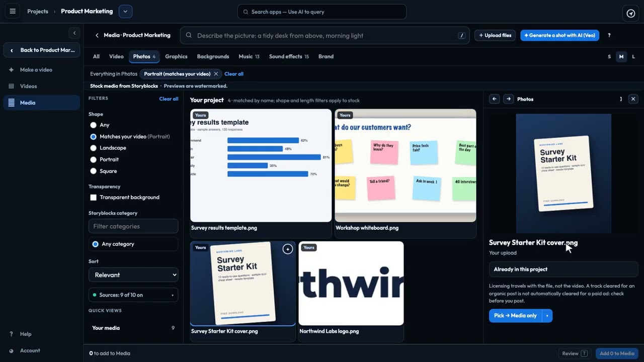Click the Make a video sidebar icon
Screen dimensions: 644x362
point(12,70)
